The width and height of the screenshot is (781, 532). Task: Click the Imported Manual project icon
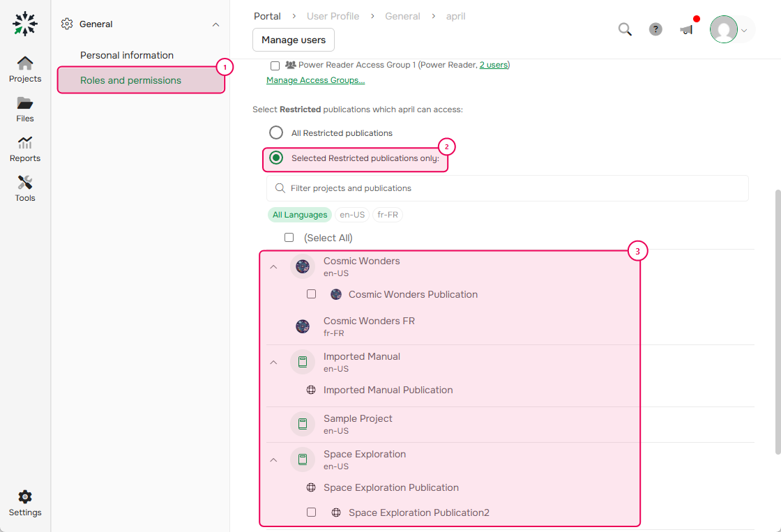[303, 362]
